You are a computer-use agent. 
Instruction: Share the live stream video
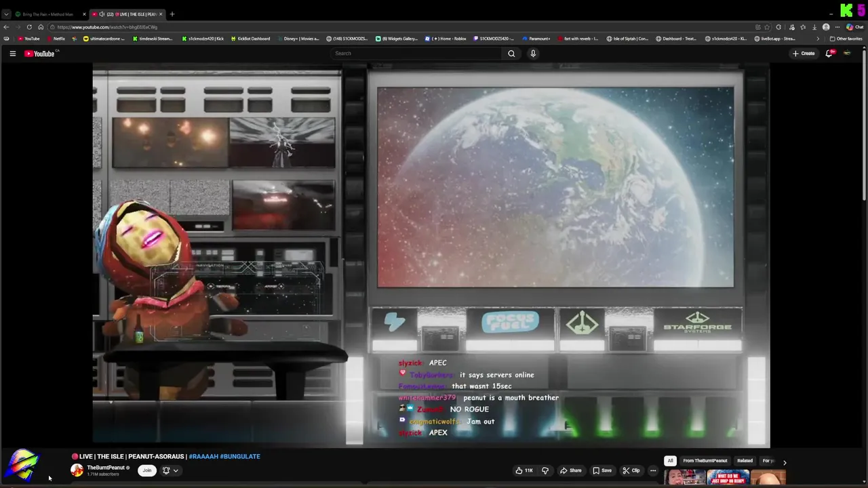[571, 470]
